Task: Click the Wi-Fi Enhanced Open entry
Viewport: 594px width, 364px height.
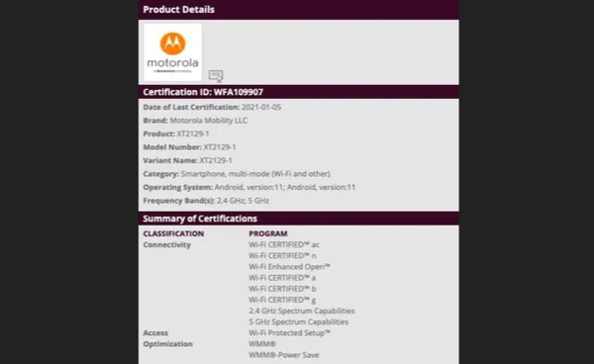Action: 289,267
